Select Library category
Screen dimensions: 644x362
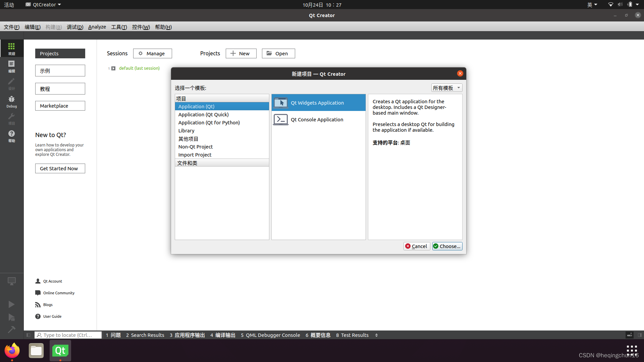222,130
